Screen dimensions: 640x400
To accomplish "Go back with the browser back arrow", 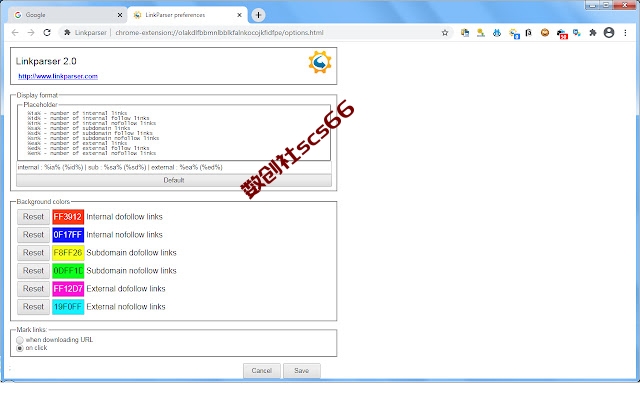I will pos(15,33).
